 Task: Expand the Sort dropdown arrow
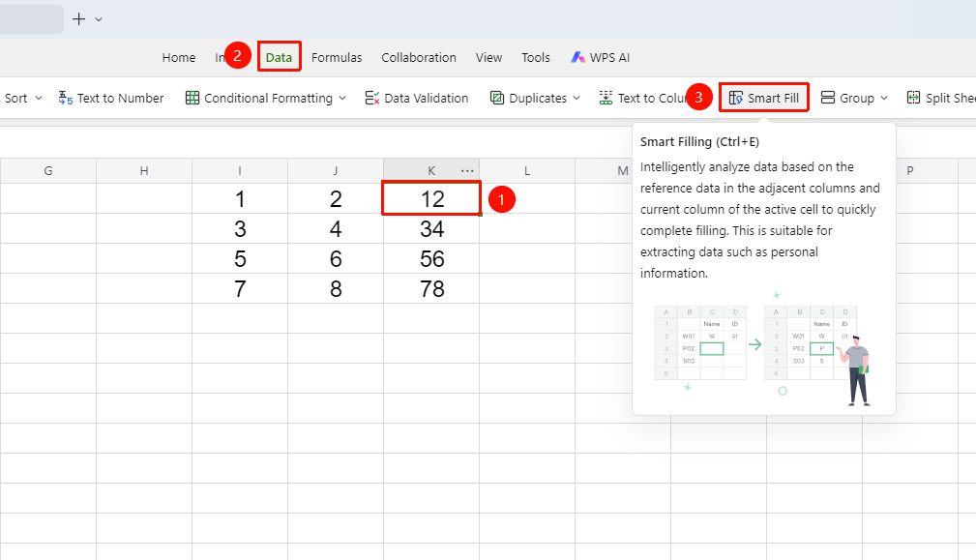coord(39,99)
